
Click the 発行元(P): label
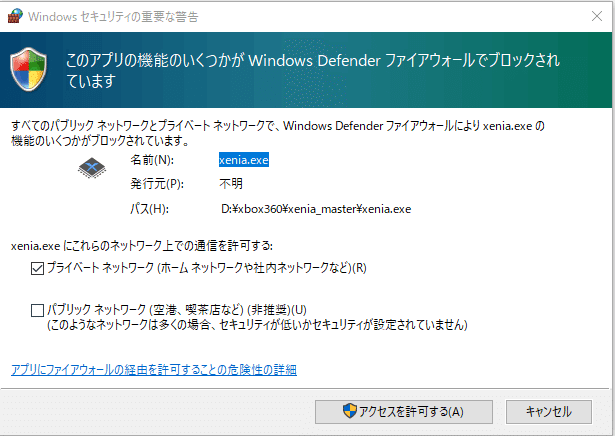157,183
